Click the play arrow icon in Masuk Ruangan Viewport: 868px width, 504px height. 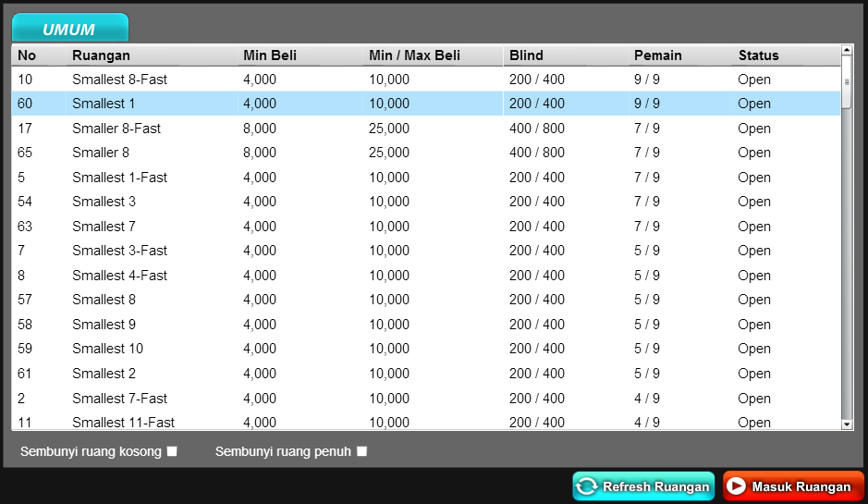pos(736,486)
